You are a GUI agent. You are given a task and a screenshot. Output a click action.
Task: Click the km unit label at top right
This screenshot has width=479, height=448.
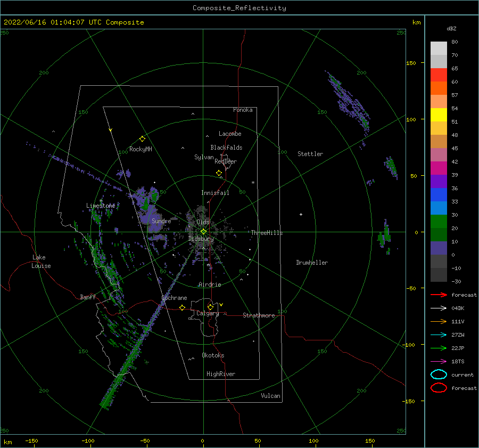tap(417, 22)
